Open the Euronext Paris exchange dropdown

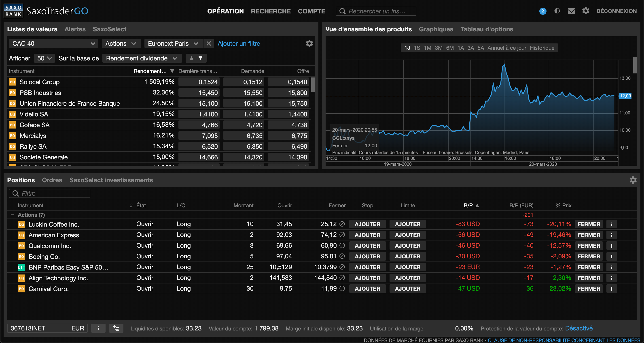174,44
